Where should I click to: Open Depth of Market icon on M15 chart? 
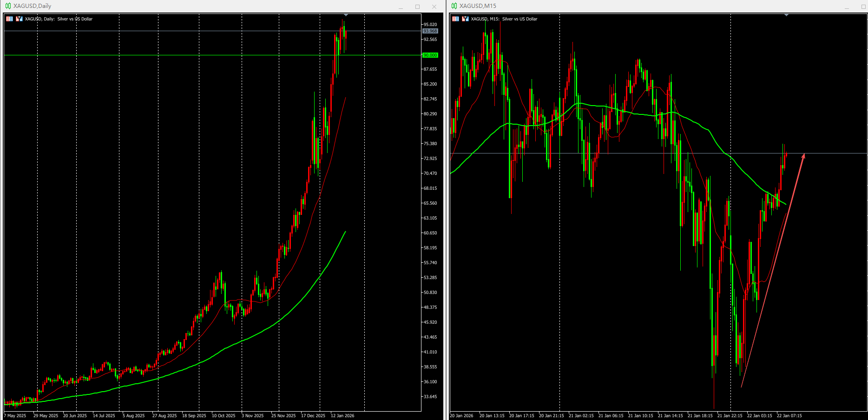tap(465, 19)
